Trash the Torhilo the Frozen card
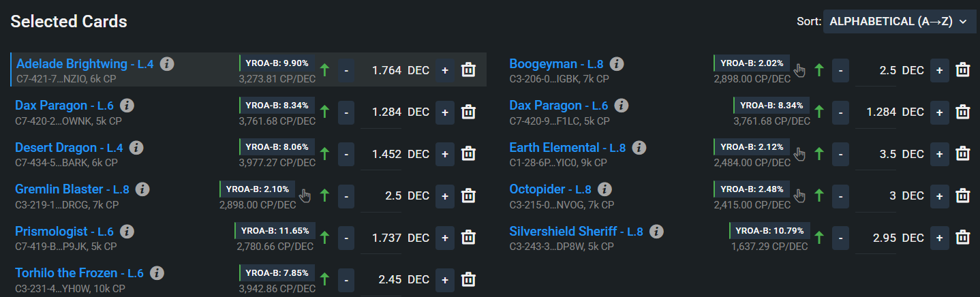 468,280
